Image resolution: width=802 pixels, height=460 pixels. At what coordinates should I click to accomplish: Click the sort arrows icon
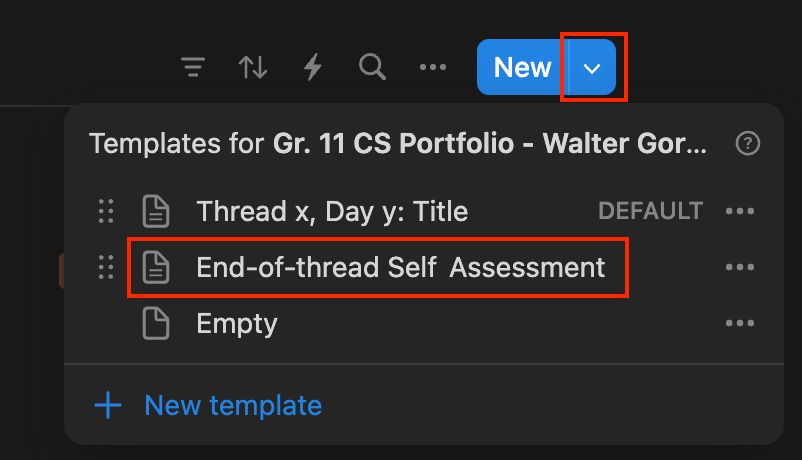click(x=253, y=68)
